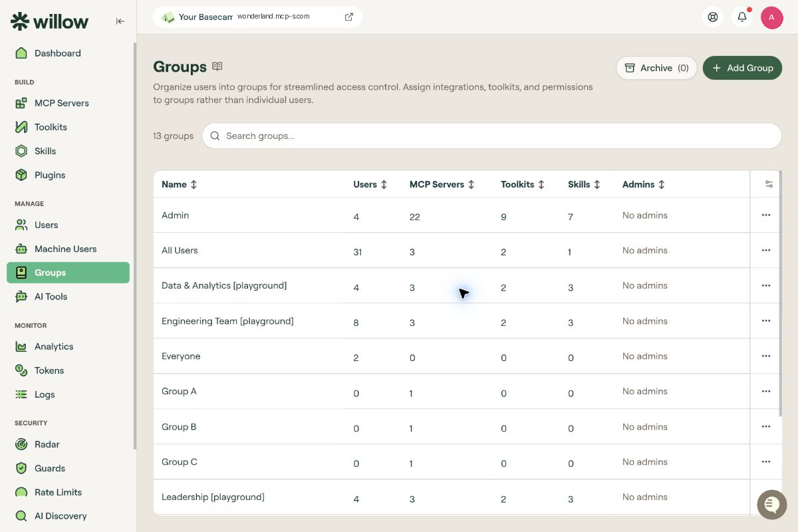Open Engineering Team [playground] group
Screen dimensions: 798x532
coord(452,321)
